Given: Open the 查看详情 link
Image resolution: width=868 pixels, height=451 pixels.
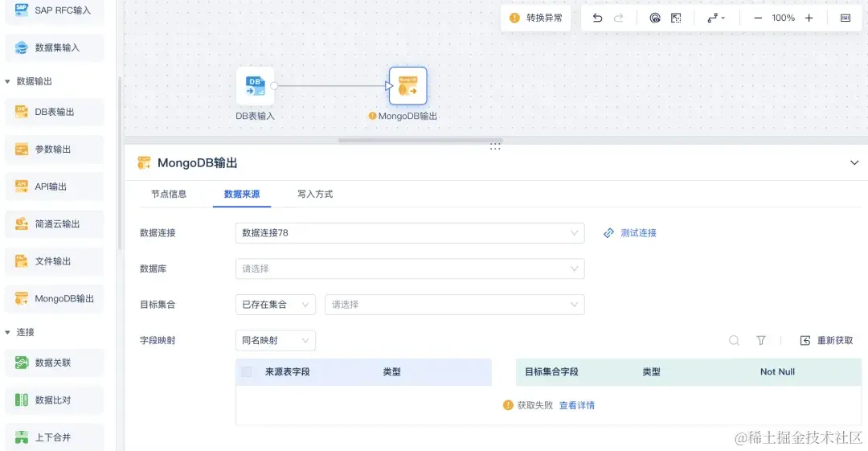Looking at the screenshot, I should coord(577,405).
